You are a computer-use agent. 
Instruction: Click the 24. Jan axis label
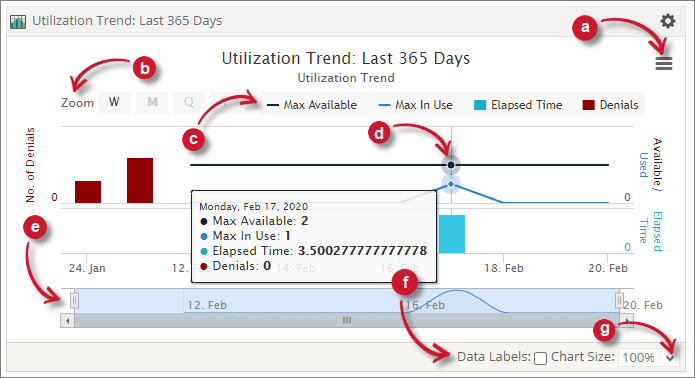(87, 268)
